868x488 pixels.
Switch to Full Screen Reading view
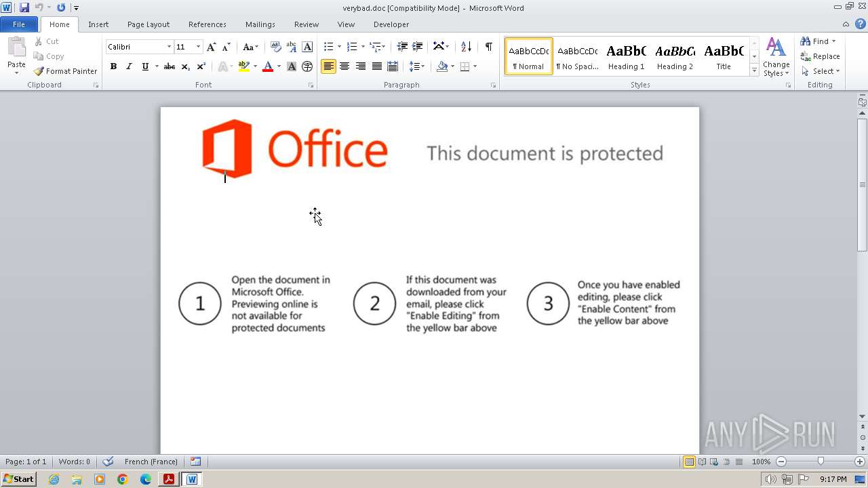[x=702, y=462]
